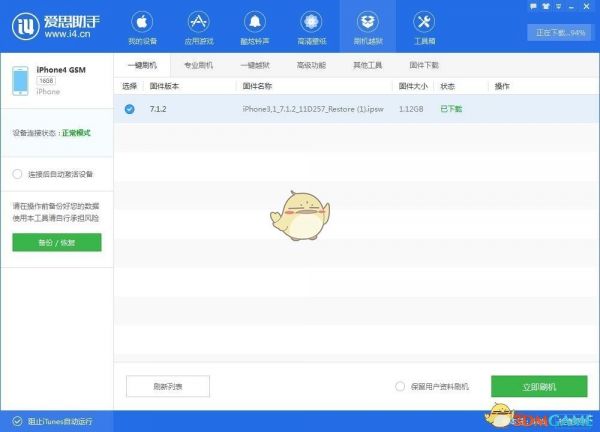Open the skin T-shirt icon

(546, 7)
